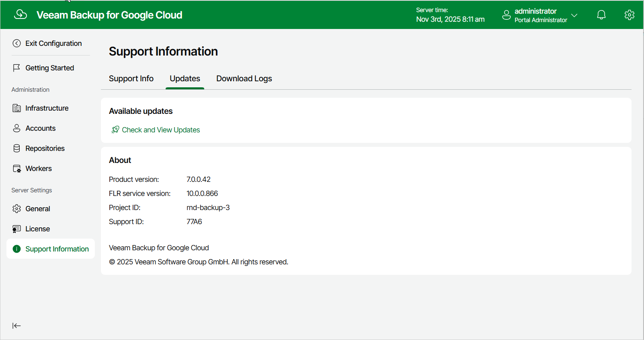The height and width of the screenshot is (340, 644).
Task: Click the Accounts person icon
Action: (16, 128)
